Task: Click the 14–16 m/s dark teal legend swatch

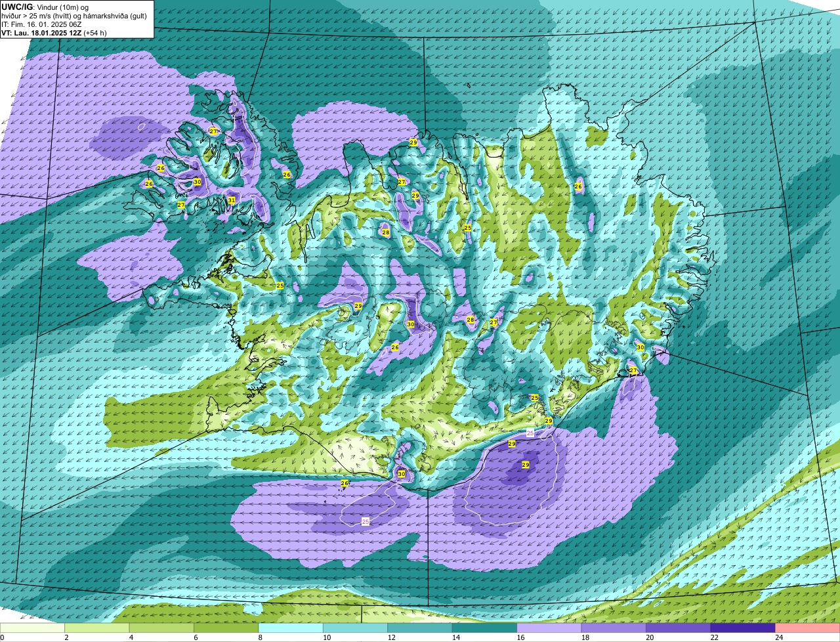Action: click(x=484, y=628)
